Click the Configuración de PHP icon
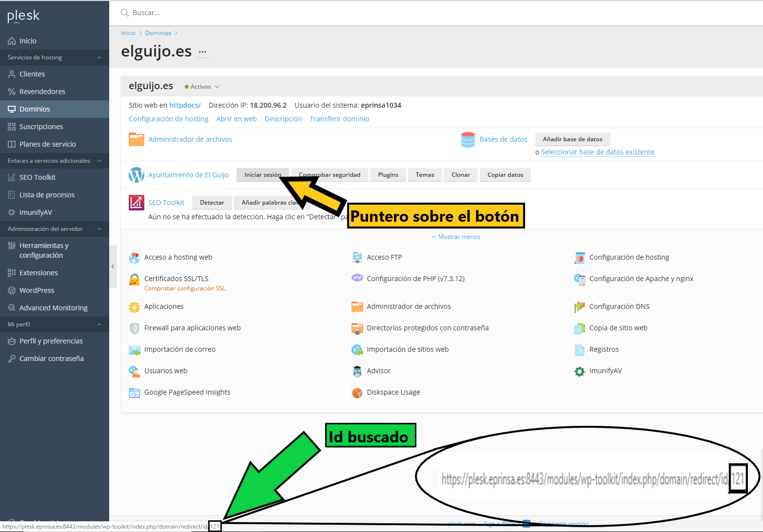 [x=357, y=278]
